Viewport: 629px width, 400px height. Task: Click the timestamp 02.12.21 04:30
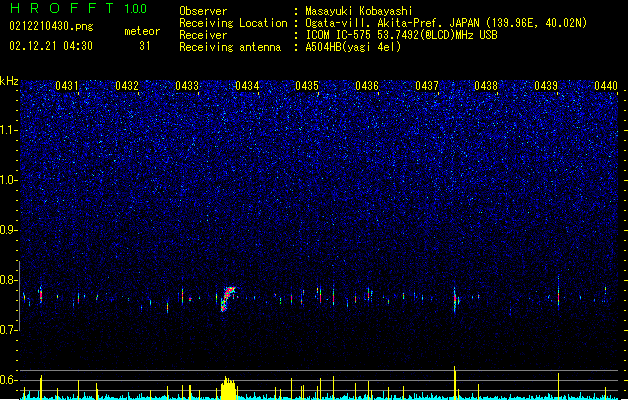[51, 46]
